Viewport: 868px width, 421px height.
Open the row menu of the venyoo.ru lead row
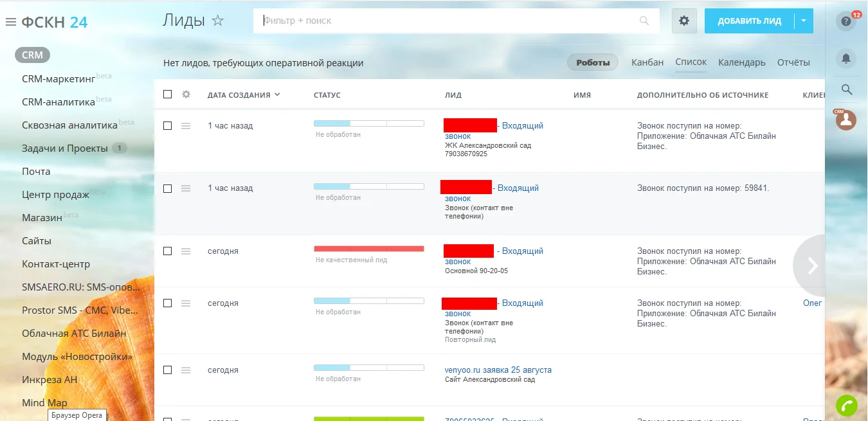pos(186,370)
